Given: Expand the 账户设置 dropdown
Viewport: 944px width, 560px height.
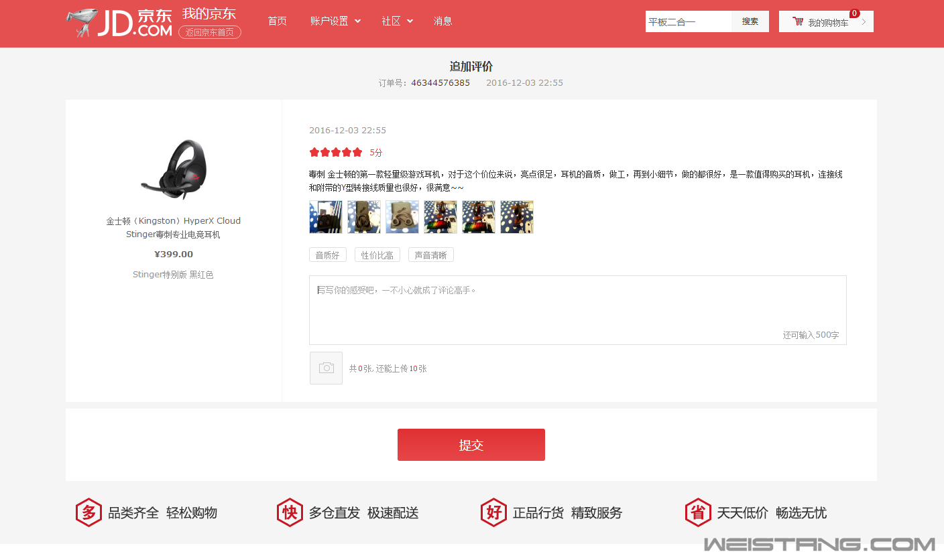Looking at the screenshot, I should (335, 21).
